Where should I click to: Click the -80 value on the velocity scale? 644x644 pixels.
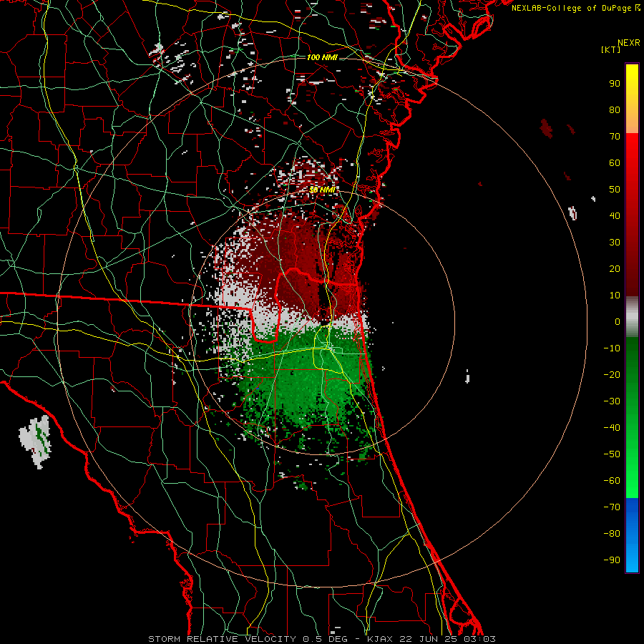click(612, 534)
